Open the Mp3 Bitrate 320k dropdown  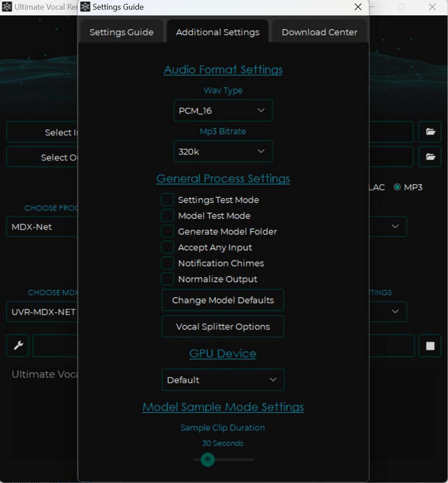point(223,151)
